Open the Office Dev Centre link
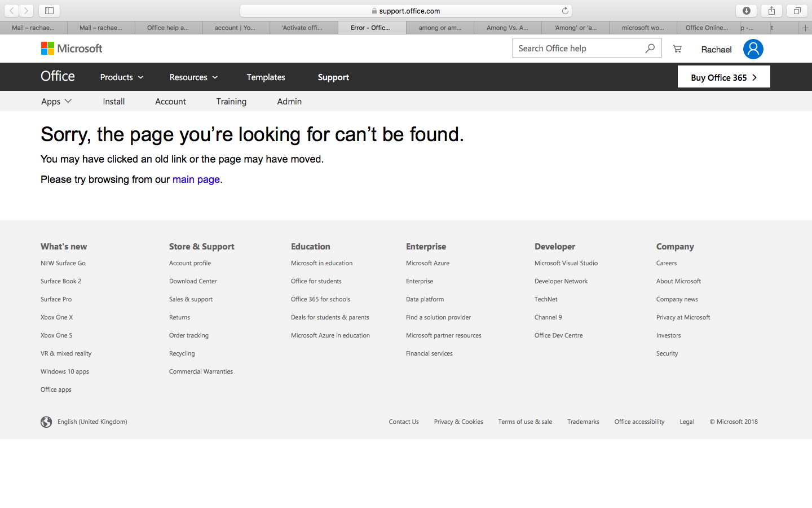This screenshot has width=812, height=508. [x=559, y=335]
